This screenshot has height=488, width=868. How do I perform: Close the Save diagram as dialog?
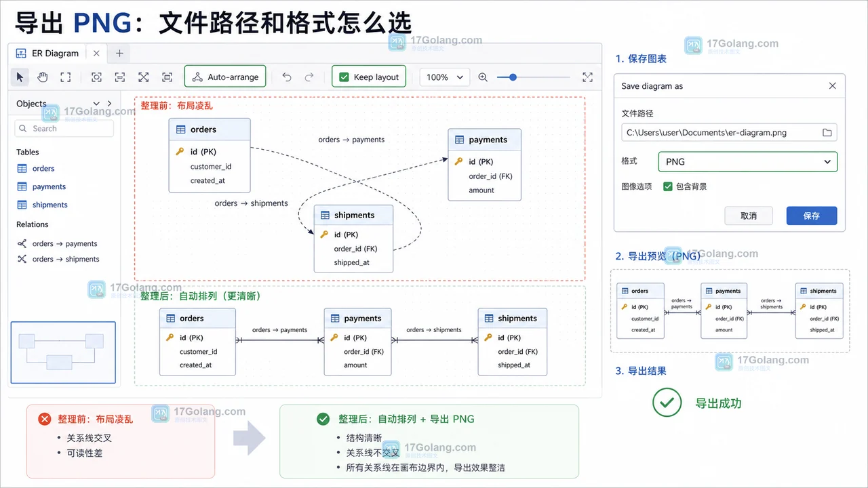coord(833,86)
